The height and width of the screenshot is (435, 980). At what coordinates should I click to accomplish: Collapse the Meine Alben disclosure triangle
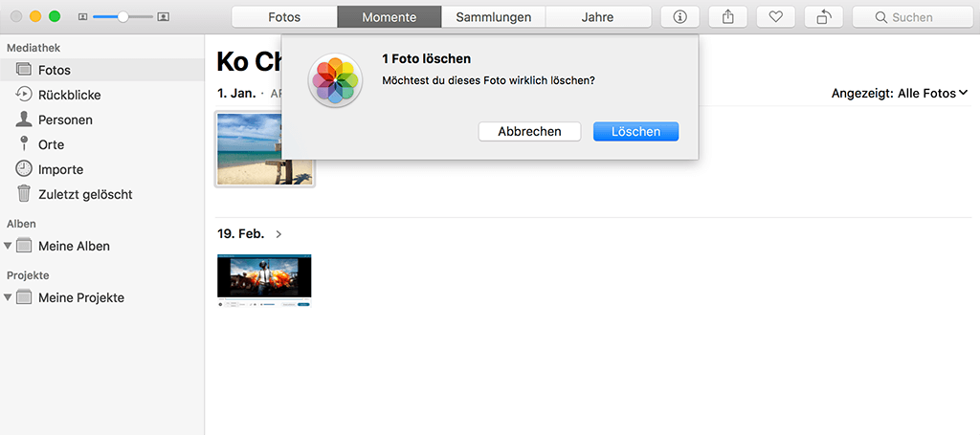[x=8, y=246]
